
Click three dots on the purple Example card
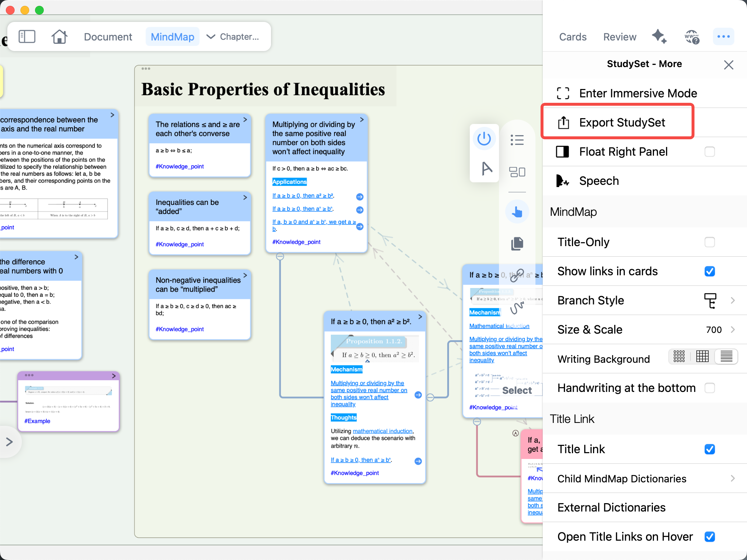(29, 375)
